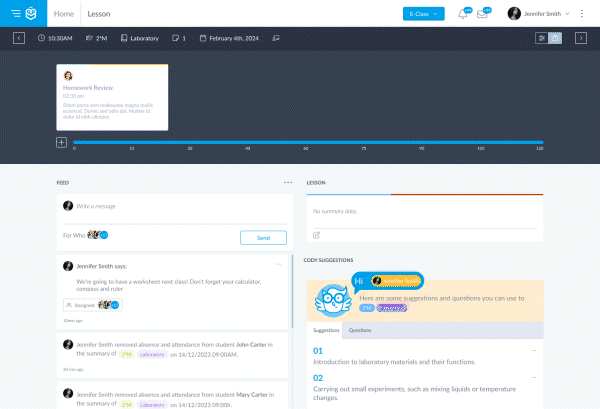600x409 pixels.
Task: Open the Homework Review card
Action: [112, 96]
